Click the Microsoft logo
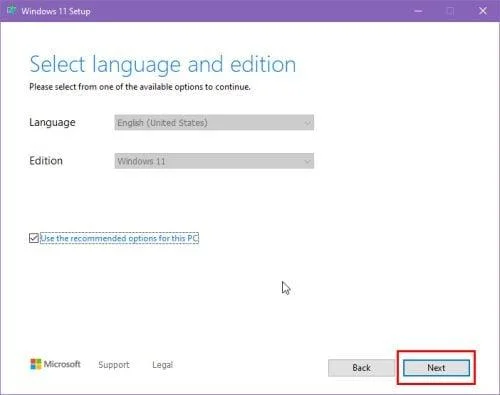 tap(55, 364)
